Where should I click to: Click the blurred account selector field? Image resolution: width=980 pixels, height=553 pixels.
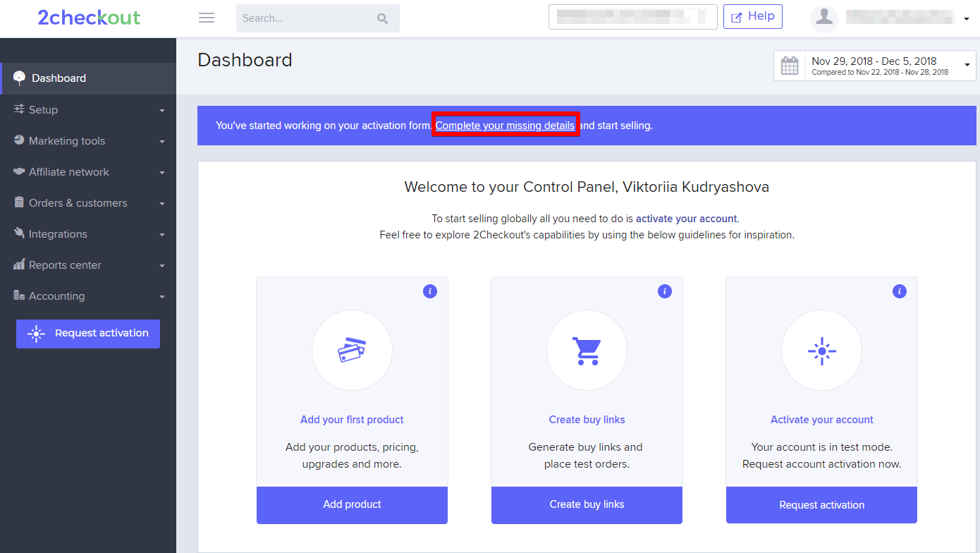point(632,17)
